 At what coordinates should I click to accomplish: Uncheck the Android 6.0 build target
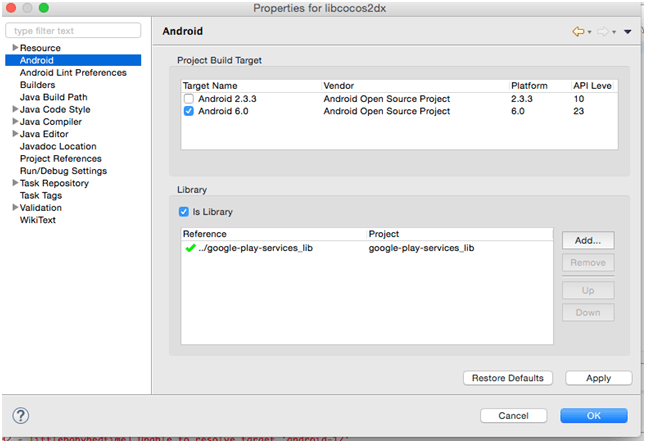point(188,111)
